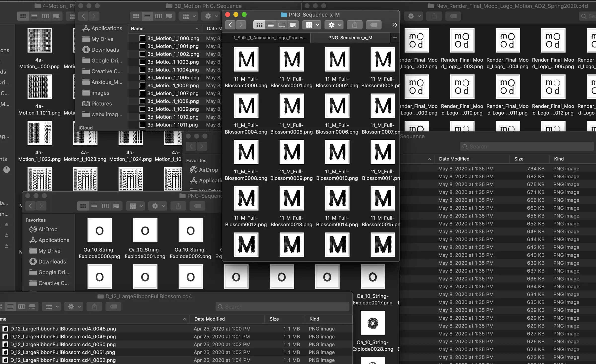Click Search field in D_12_LargeRibbonFullBlossom window
The image size is (596, 364).
tap(283, 307)
